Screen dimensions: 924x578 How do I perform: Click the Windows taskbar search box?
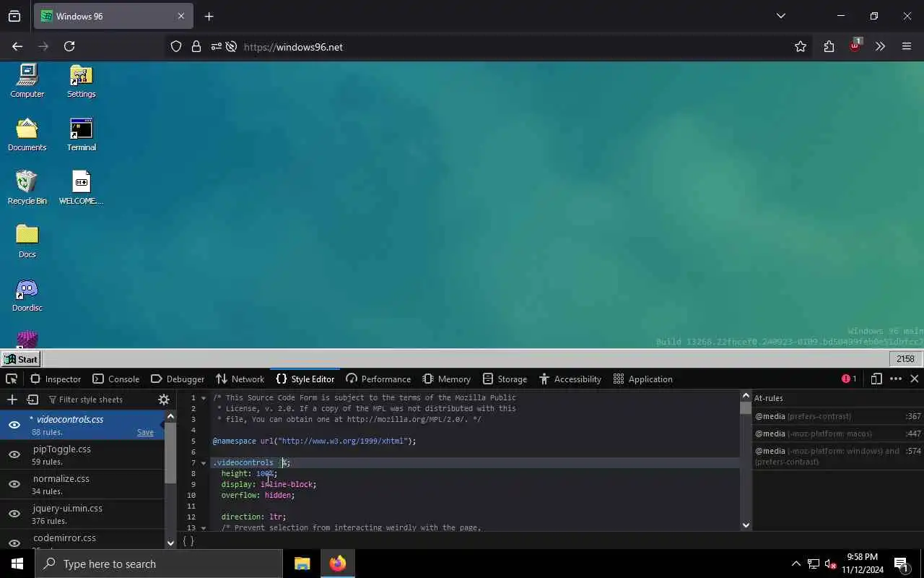[159, 564]
